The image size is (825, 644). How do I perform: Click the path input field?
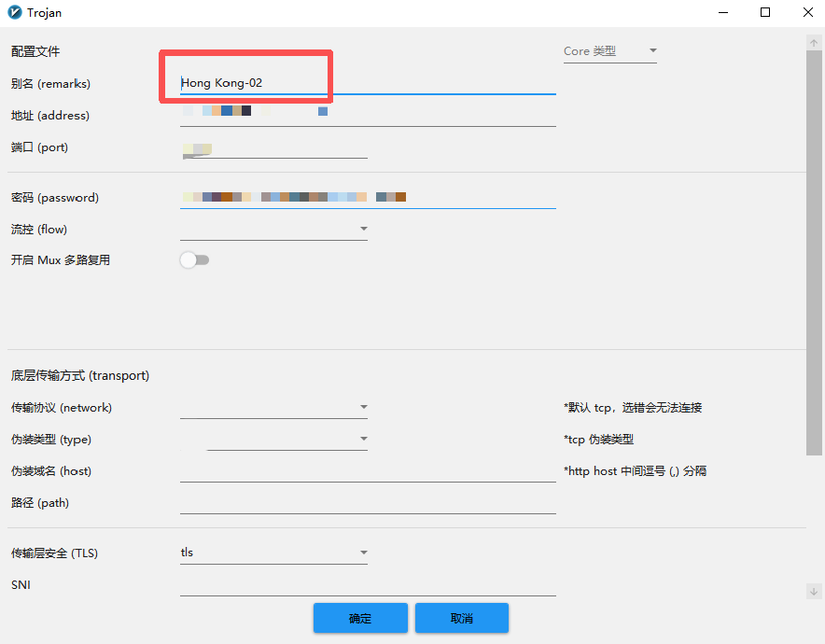tap(368, 503)
